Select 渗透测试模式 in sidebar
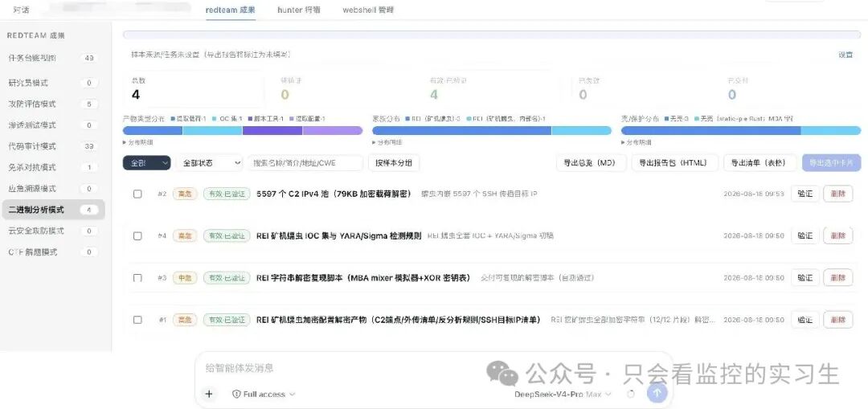The width and height of the screenshot is (868, 409). (x=53, y=125)
